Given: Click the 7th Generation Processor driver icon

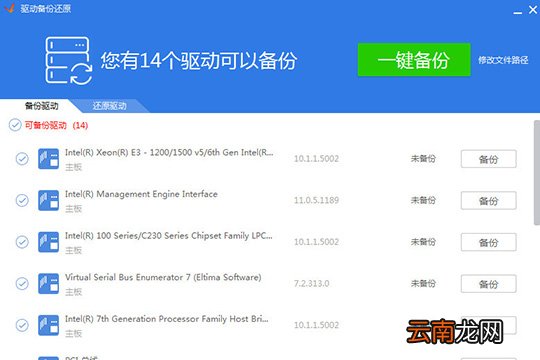Looking at the screenshot, I should point(48,325).
